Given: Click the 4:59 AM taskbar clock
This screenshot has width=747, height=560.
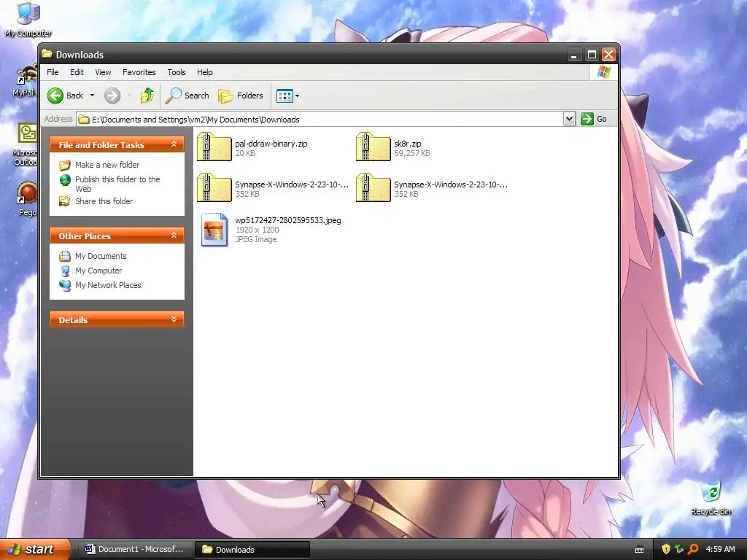Looking at the screenshot, I should coord(720,549).
